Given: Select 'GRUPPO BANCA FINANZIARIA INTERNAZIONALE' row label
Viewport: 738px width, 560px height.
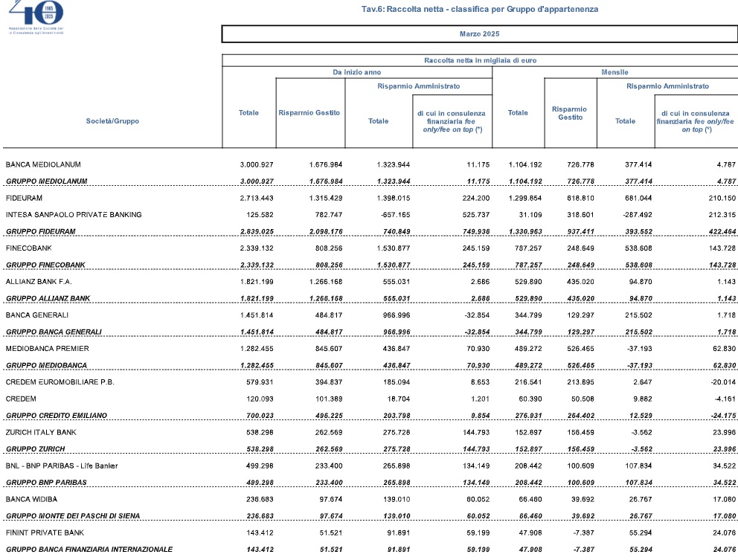Looking at the screenshot, I should coord(89,549).
